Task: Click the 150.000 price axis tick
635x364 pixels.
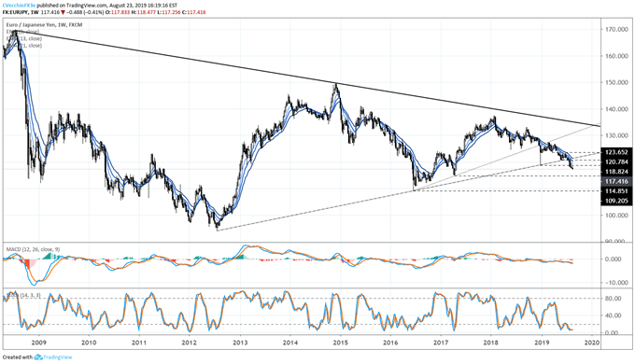Action: click(x=616, y=82)
